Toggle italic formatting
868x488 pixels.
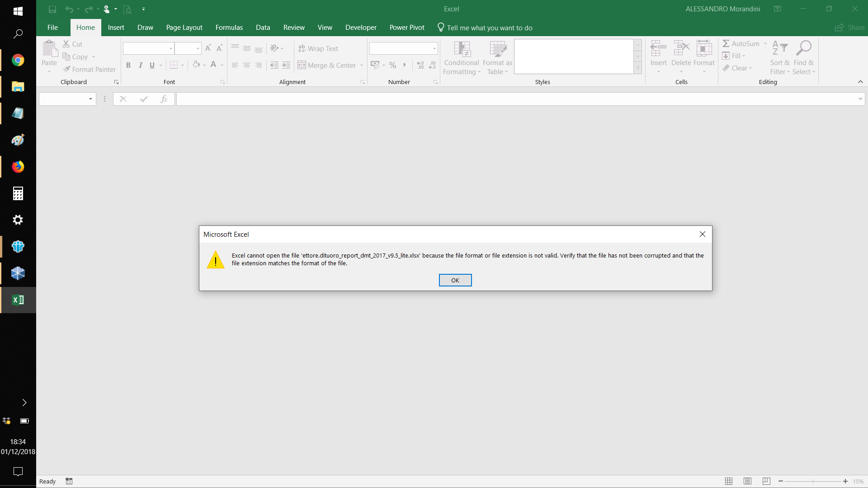point(140,65)
